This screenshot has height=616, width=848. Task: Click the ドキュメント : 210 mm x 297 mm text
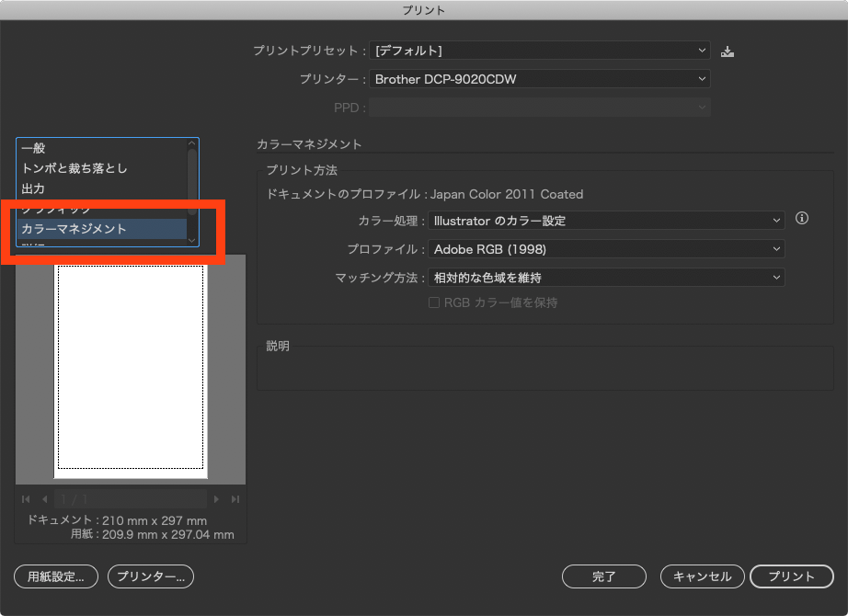(x=118, y=520)
